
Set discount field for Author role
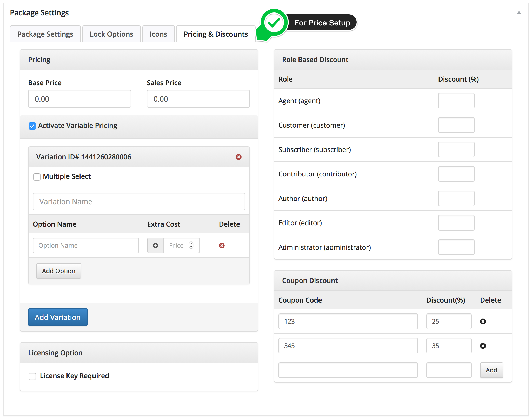point(456,198)
